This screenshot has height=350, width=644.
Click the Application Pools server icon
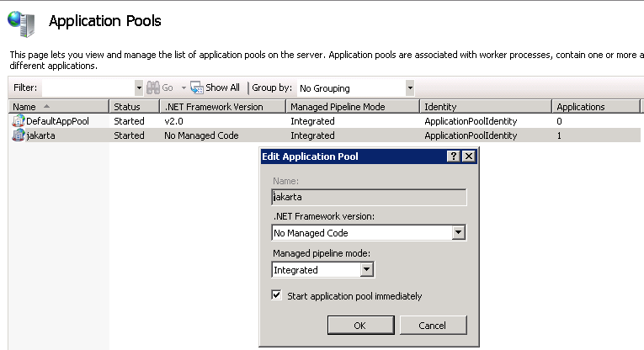coord(23,21)
